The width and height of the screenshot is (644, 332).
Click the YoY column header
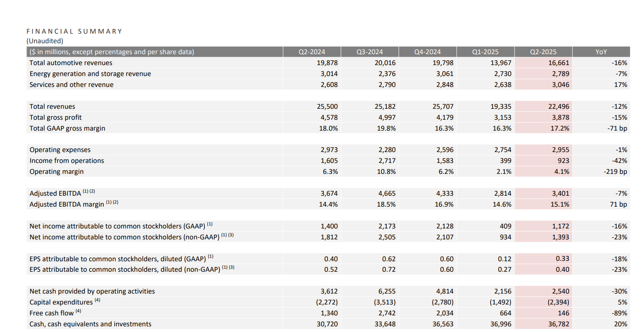point(601,52)
